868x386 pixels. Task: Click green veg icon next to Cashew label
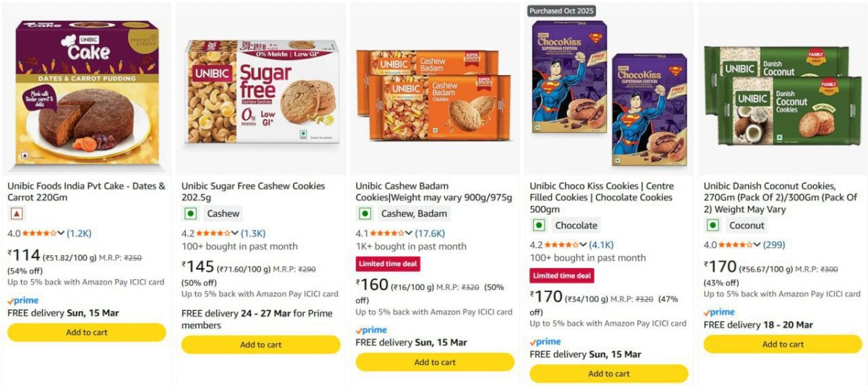[x=191, y=214]
